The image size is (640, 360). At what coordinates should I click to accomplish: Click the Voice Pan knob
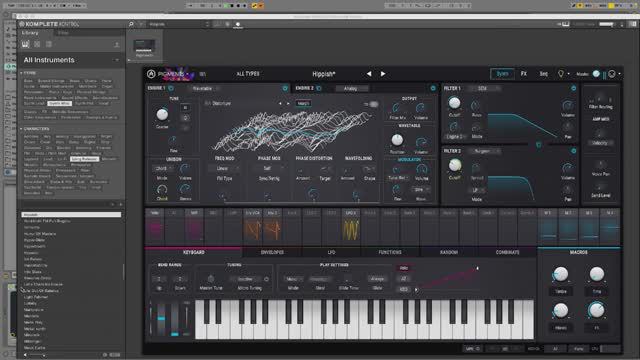[600, 165]
